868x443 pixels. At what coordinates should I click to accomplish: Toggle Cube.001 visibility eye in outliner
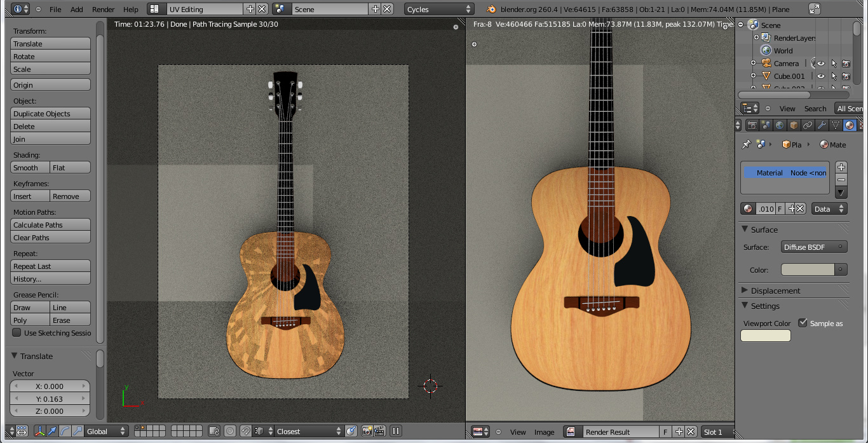click(820, 76)
